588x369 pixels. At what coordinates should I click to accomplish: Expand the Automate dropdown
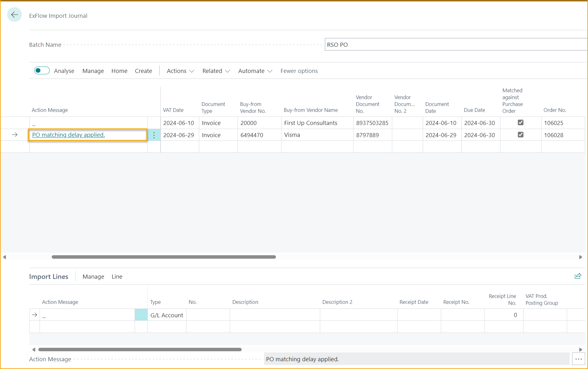(255, 71)
